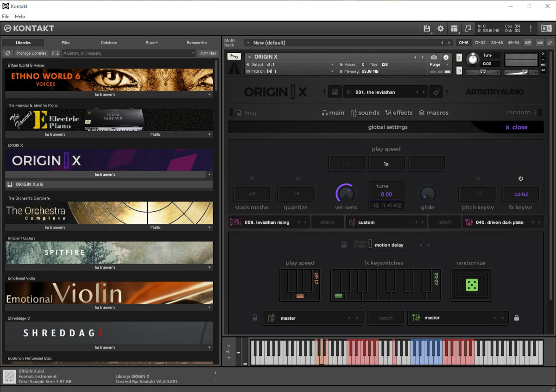The width and height of the screenshot is (556, 392).
Task: Click the save keyswitch preset floppy icon
Action: (344, 245)
